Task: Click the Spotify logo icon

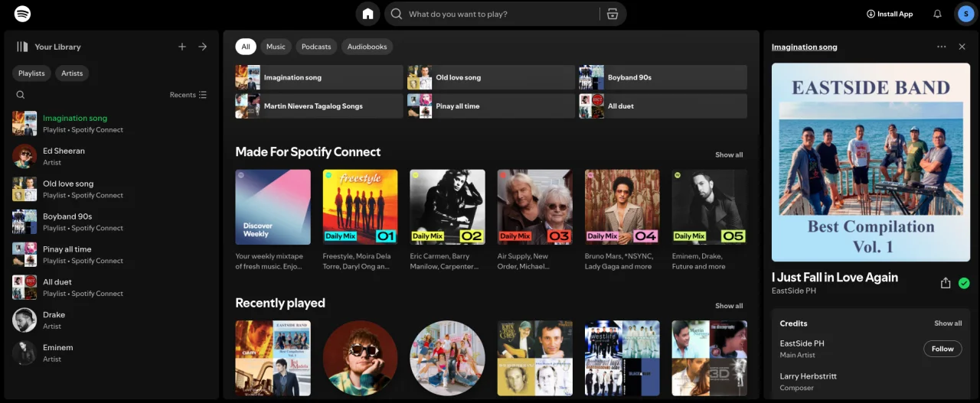Action: tap(23, 14)
